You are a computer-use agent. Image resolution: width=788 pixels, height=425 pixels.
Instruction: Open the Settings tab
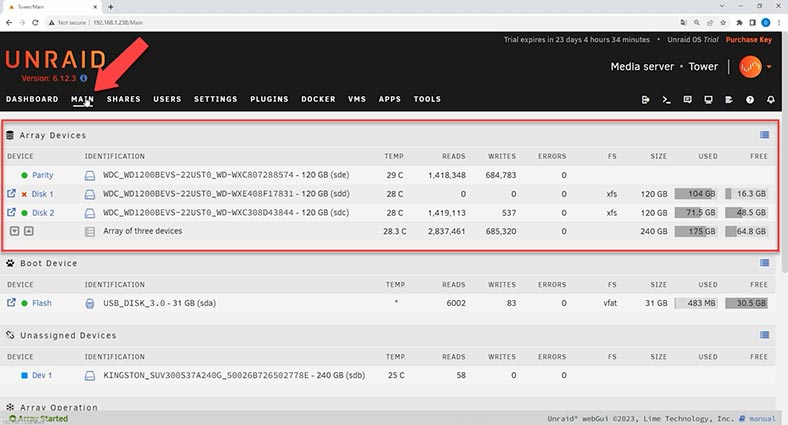(216, 99)
